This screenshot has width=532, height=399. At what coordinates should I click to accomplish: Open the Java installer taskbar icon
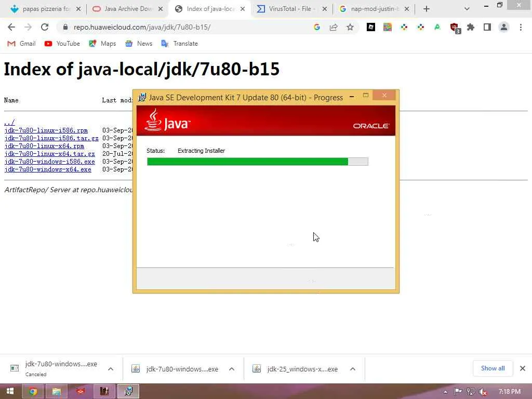pos(128,391)
